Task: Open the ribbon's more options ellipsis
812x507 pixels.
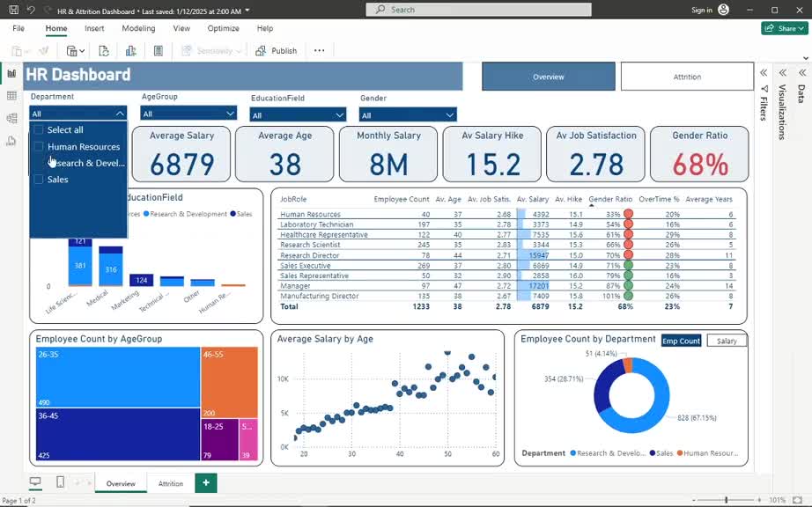Action: point(319,51)
